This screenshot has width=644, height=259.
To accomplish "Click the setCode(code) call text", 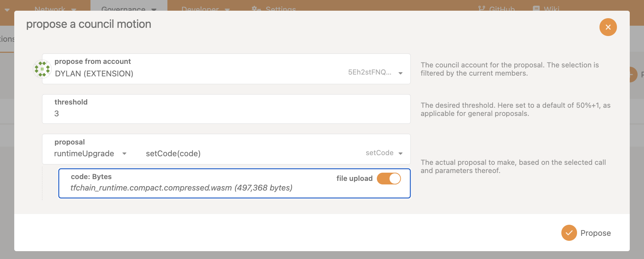I will tap(173, 153).
